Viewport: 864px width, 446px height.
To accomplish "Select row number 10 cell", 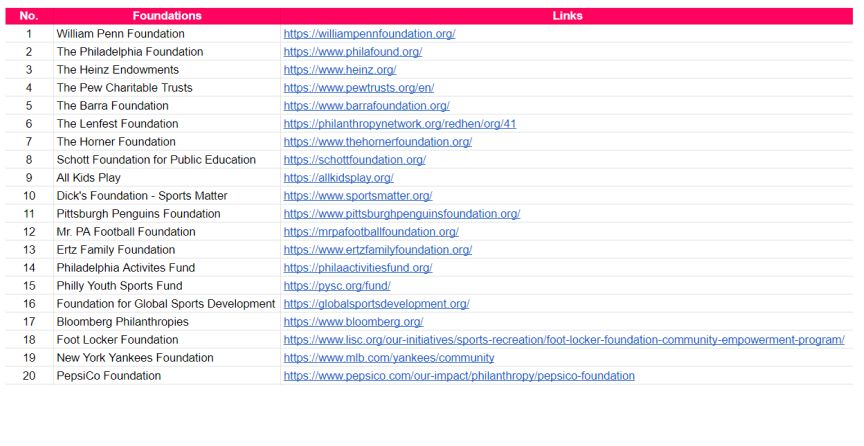I will coord(29,196).
